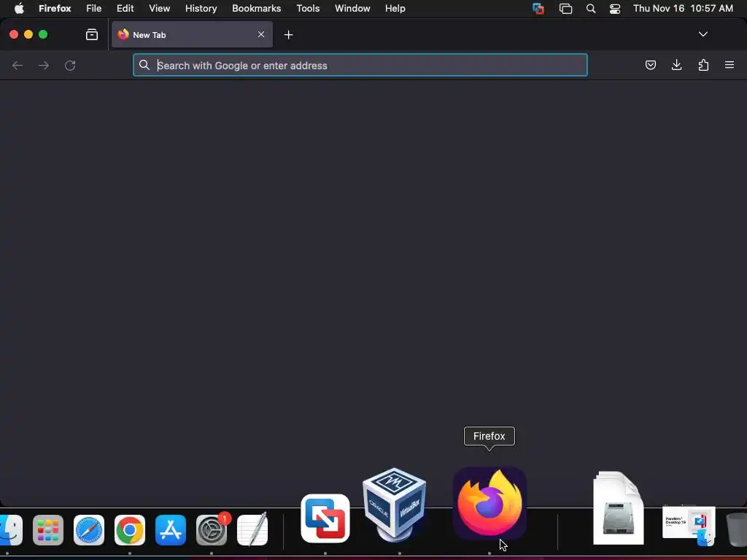Focus the search or address bar
Screen dimensions: 747x560
pyautogui.click(x=360, y=65)
